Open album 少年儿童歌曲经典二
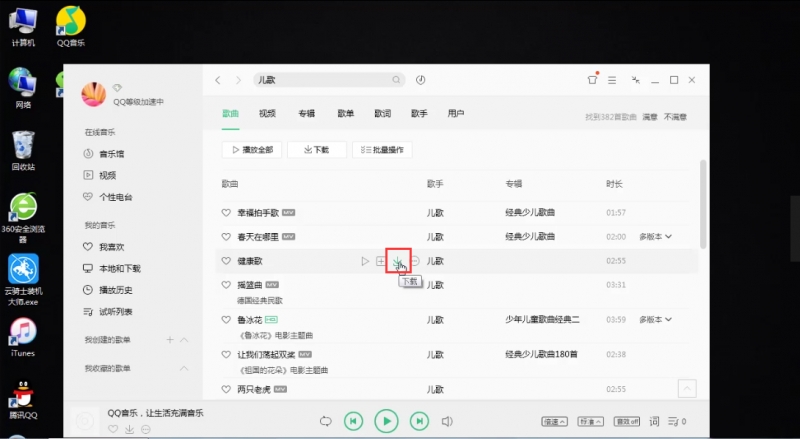Image resolution: width=800 pixels, height=439 pixels. (x=542, y=320)
